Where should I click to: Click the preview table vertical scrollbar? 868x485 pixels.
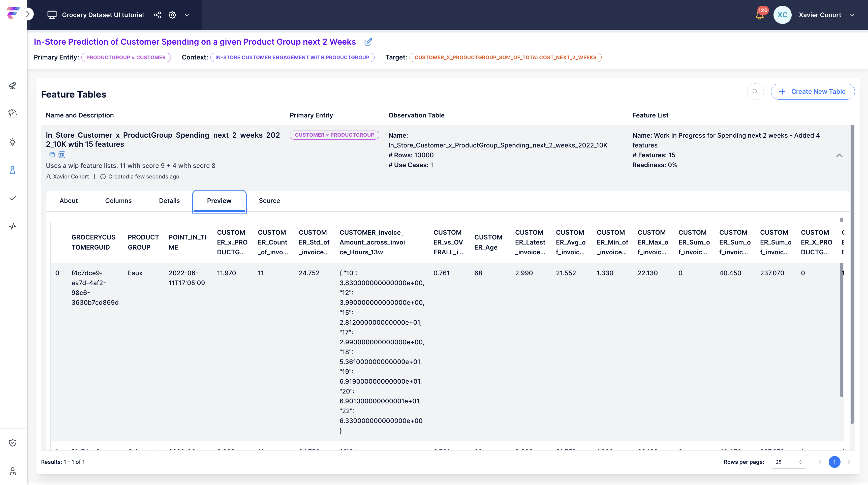coord(841,307)
